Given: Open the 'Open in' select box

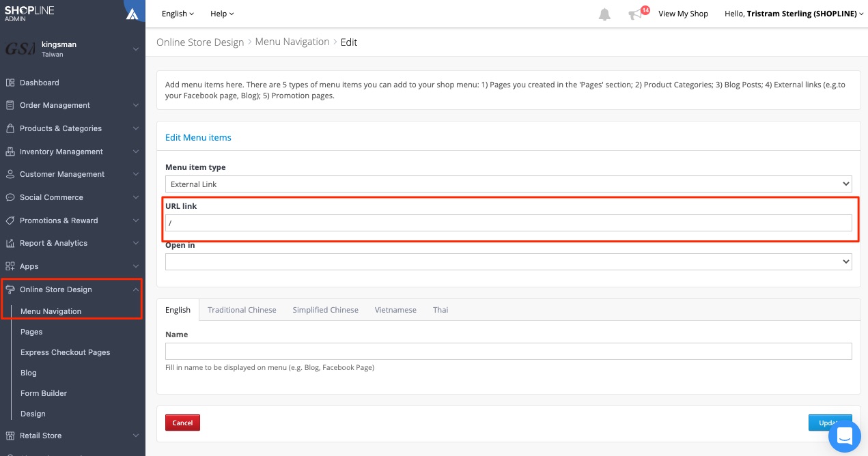Looking at the screenshot, I should click(508, 261).
